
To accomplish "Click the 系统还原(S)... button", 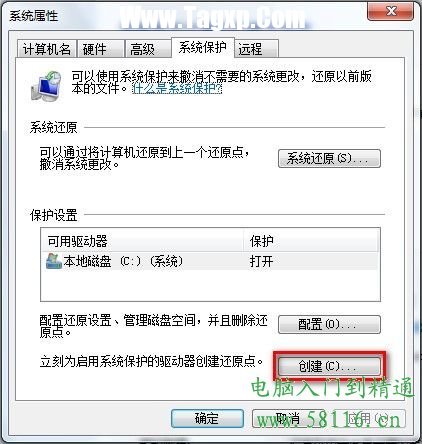I will click(329, 158).
